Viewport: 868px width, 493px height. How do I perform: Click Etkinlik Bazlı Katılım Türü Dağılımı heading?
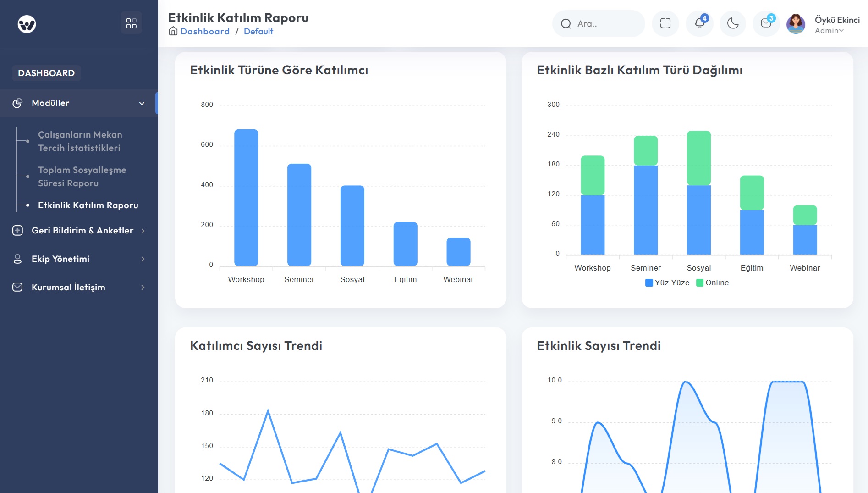pos(640,70)
